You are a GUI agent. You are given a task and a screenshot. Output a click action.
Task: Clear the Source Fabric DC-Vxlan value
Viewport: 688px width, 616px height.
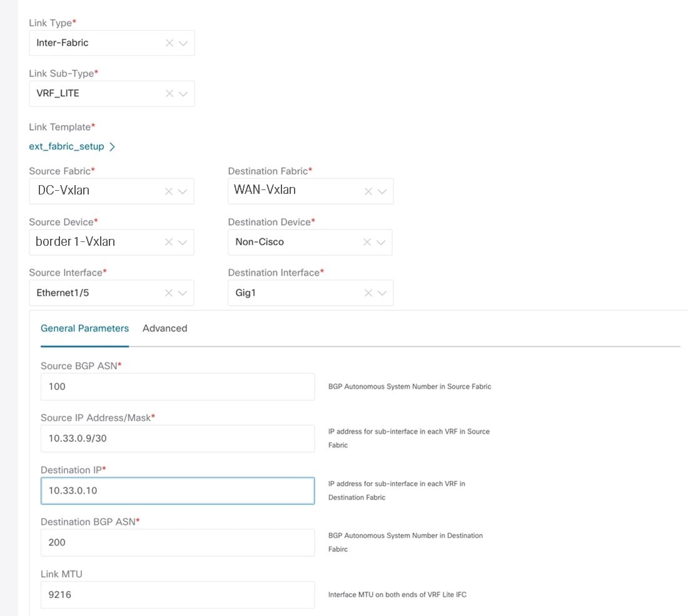(x=168, y=191)
